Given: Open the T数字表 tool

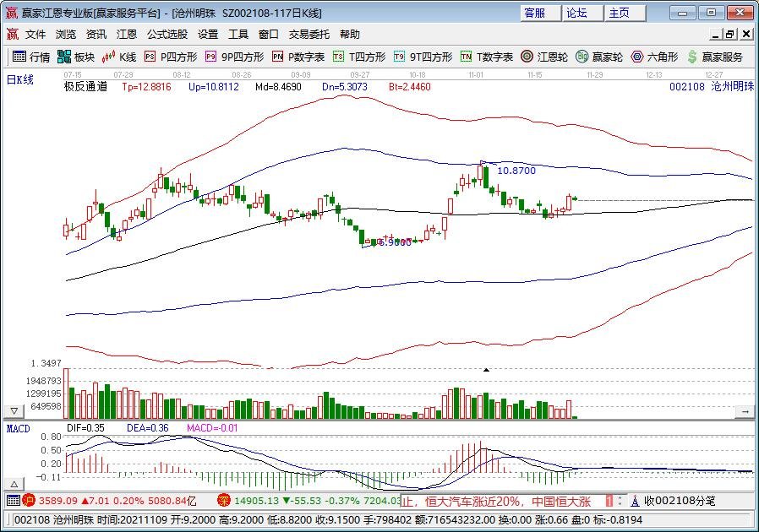Looking at the screenshot, I should coord(487,57).
